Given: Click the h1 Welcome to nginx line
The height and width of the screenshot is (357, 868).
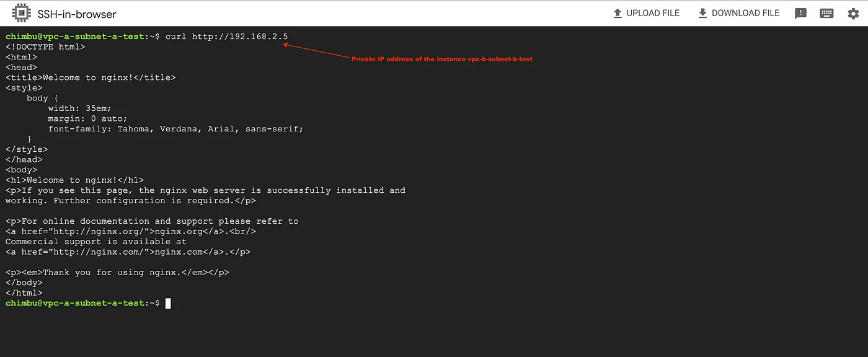Looking at the screenshot, I should click(74, 180).
